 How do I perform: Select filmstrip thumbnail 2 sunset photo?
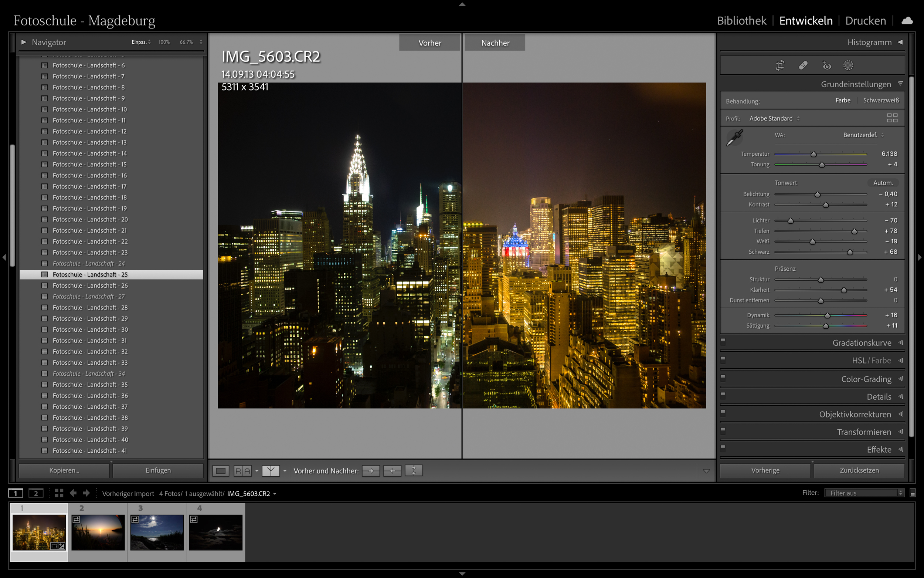pos(98,532)
